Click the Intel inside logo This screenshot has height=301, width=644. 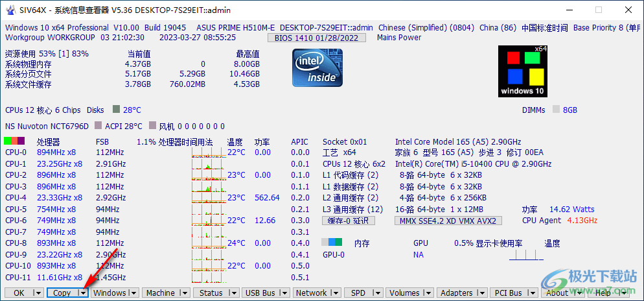coord(317,68)
